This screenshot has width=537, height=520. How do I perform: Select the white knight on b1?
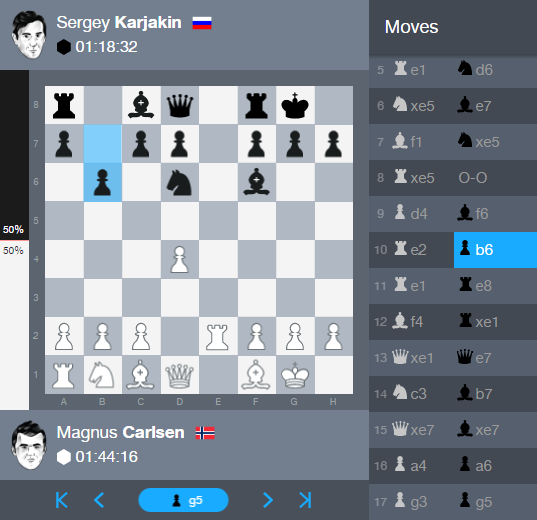(x=102, y=375)
